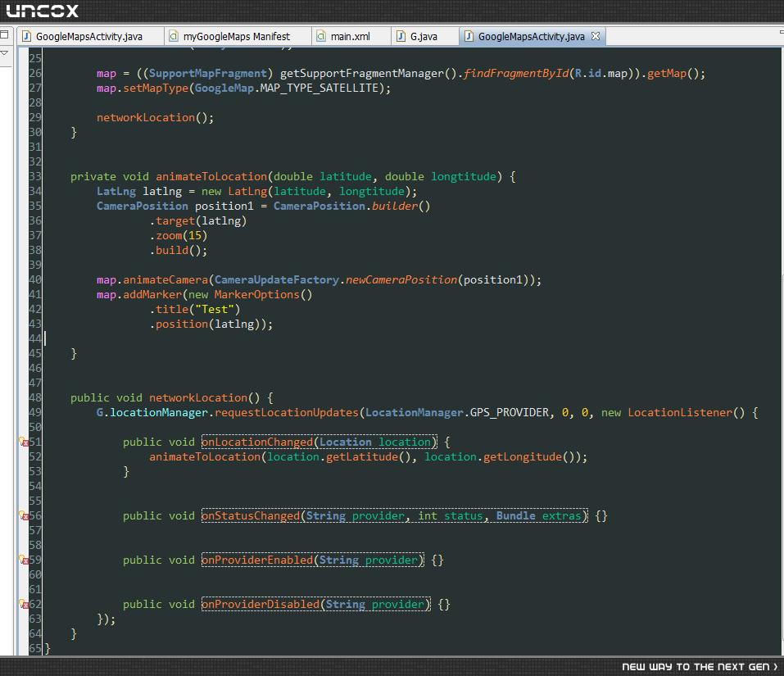The width and height of the screenshot is (784, 676).
Task: Click the vertical scrollbar of the editor
Action: (x=781, y=350)
